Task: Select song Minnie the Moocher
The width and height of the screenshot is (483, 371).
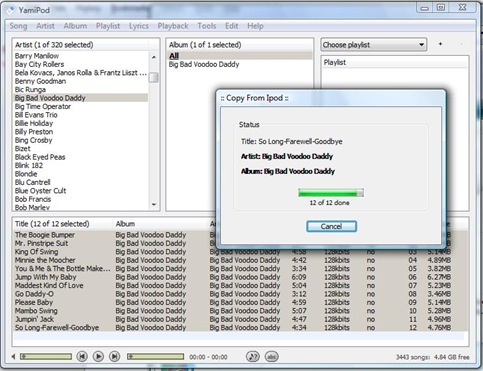Action: click(240, 260)
